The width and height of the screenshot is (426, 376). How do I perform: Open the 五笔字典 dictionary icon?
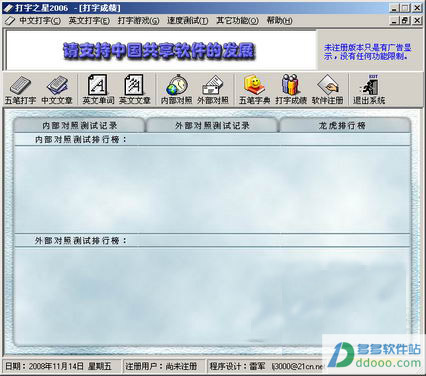[254, 89]
